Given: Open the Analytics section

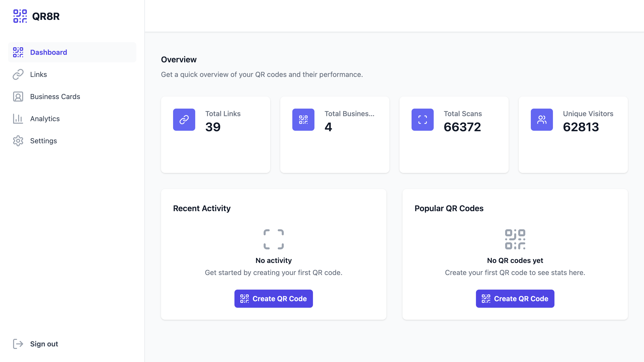Looking at the screenshot, I should (x=45, y=119).
